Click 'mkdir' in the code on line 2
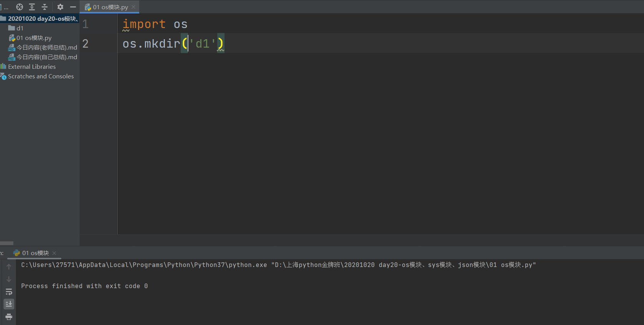 (162, 44)
